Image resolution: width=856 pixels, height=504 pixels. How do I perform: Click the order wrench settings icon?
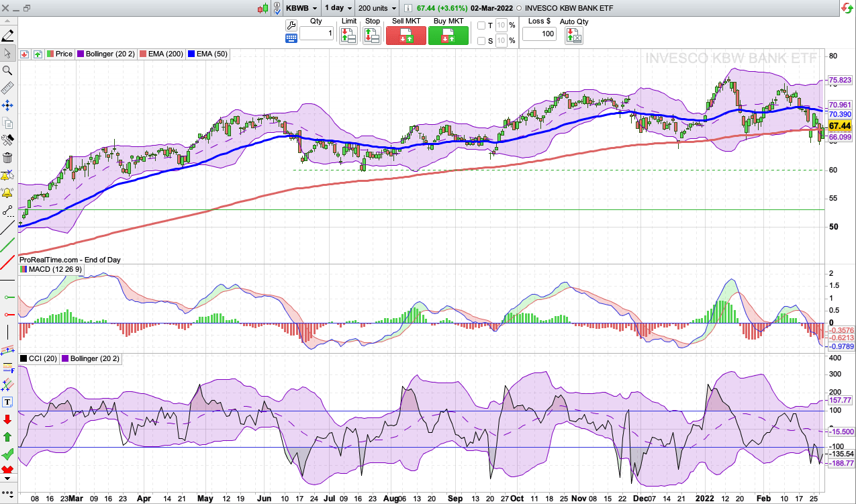point(291,25)
